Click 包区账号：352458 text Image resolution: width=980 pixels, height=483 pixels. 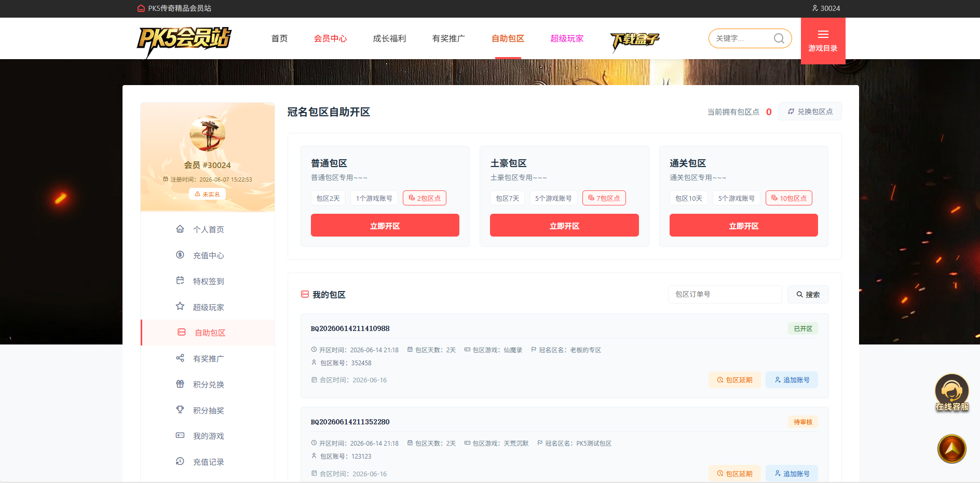click(x=346, y=363)
